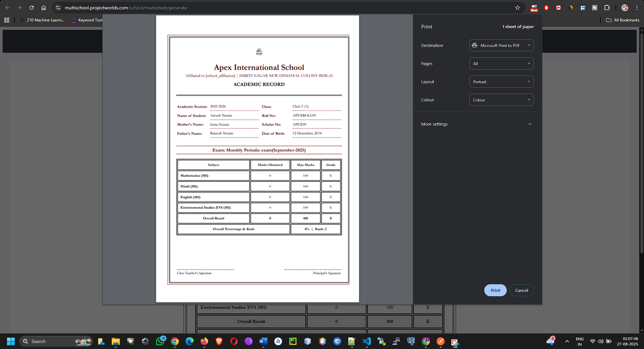Click the red hand ad-blocker extension
Screen dimensions: 644x349
[x=546, y=8]
